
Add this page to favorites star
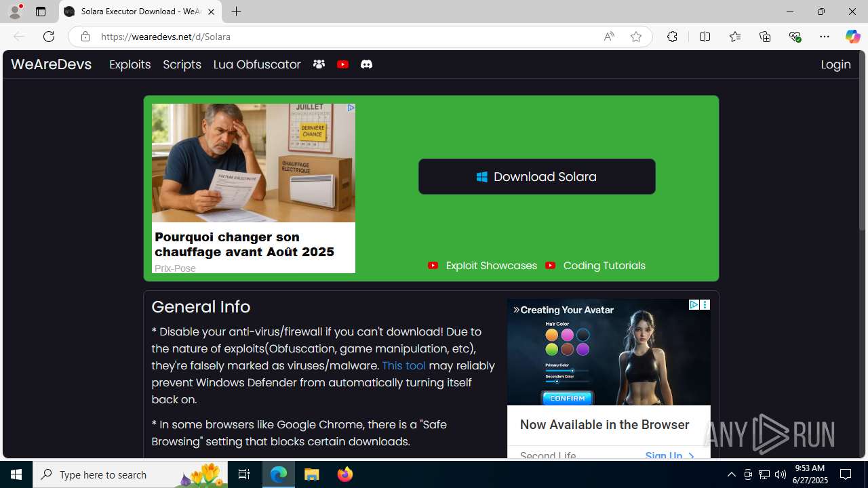point(635,37)
